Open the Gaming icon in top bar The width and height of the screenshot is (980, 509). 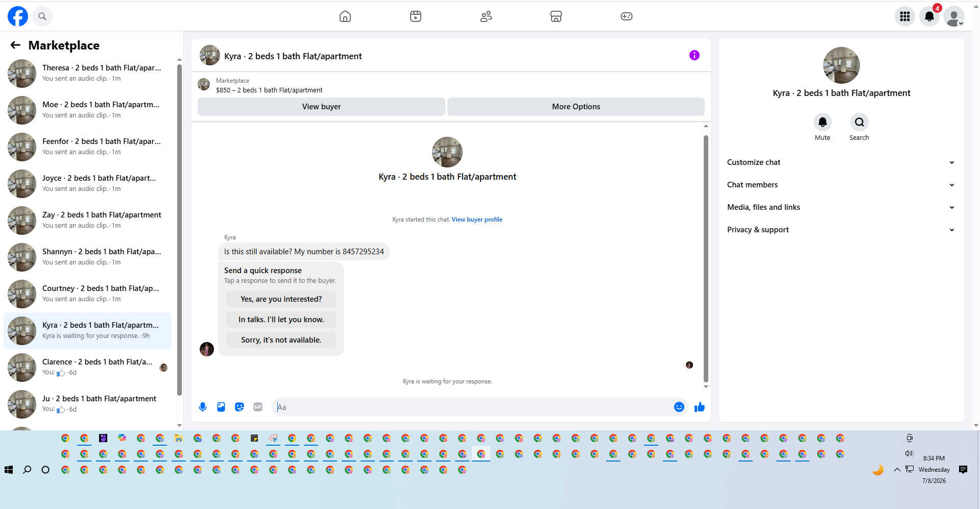point(627,16)
